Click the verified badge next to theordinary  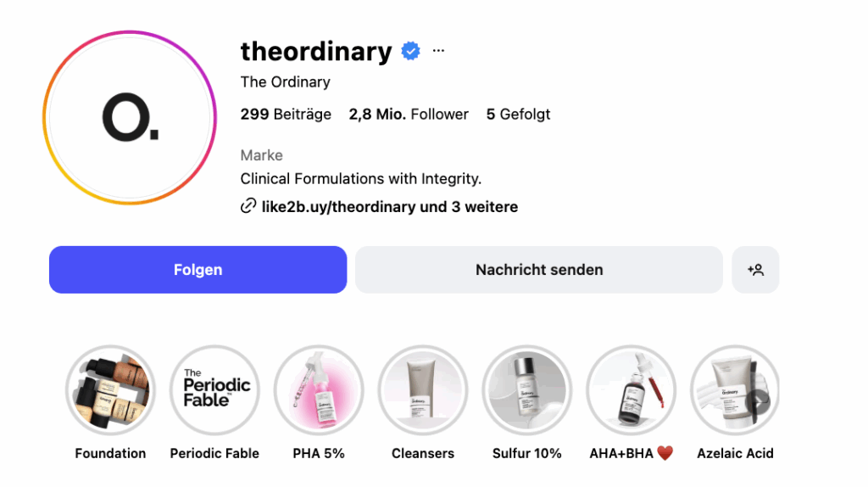(x=411, y=52)
